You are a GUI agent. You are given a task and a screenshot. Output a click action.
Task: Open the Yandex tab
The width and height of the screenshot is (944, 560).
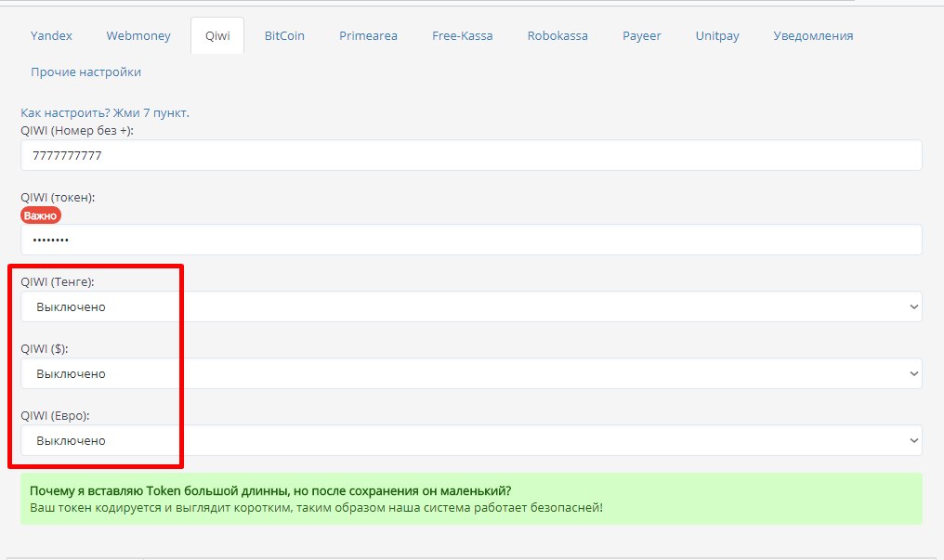coord(51,36)
